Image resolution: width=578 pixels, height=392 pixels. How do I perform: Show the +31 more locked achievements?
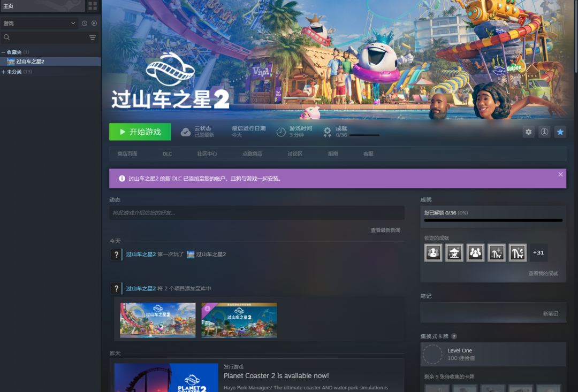pos(538,253)
